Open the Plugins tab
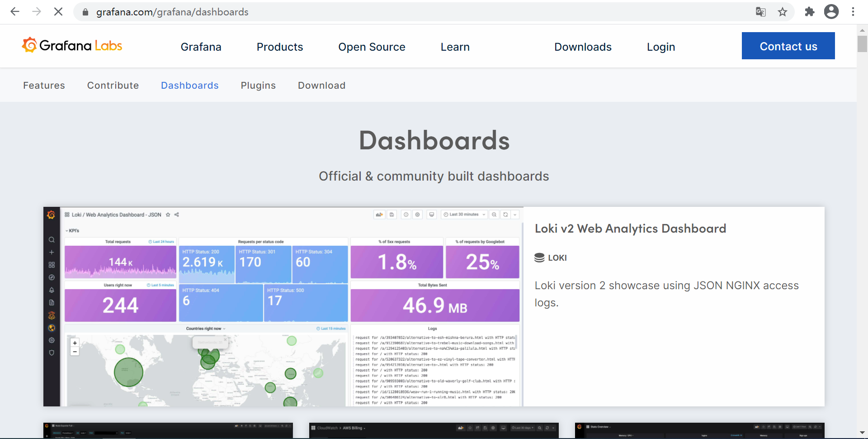Image resolution: width=868 pixels, height=439 pixels. pyautogui.click(x=258, y=85)
